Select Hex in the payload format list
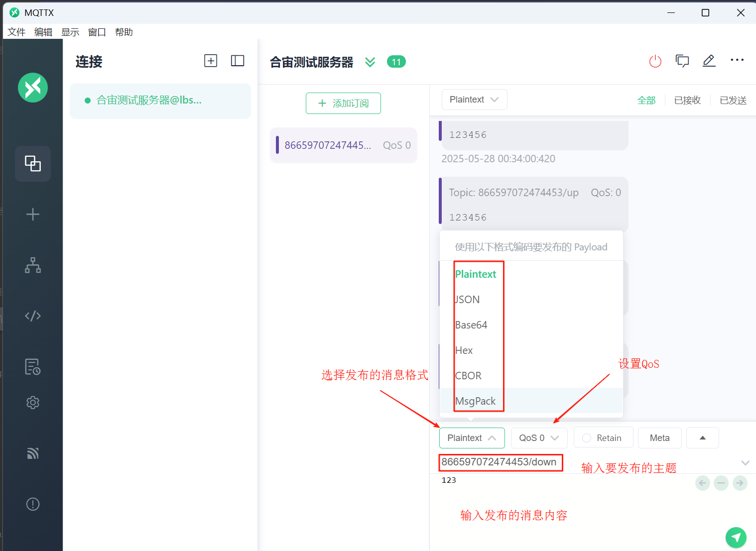 click(531, 350)
